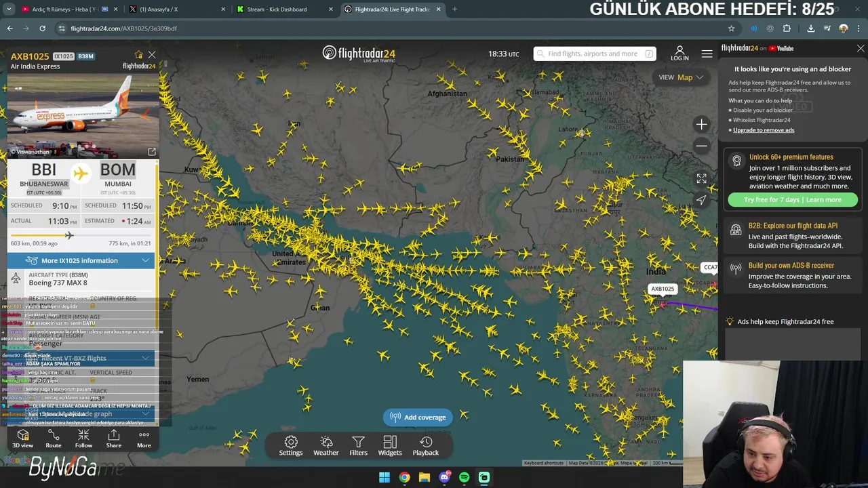Screen dimensions: 868x488
Task: Open the VIEW Map dropdown
Action: point(681,77)
